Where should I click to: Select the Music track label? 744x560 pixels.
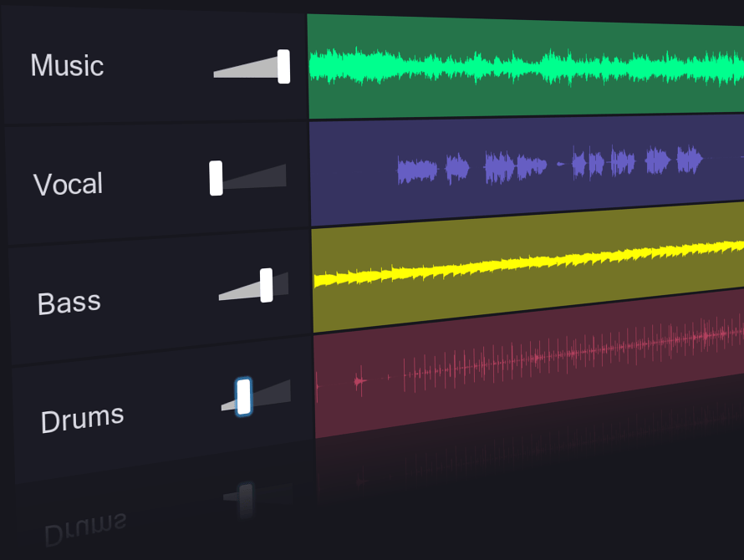[67, 65]
